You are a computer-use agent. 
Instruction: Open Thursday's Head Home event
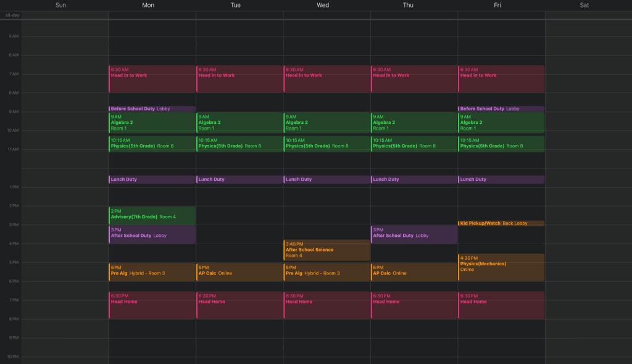[414, 305]
